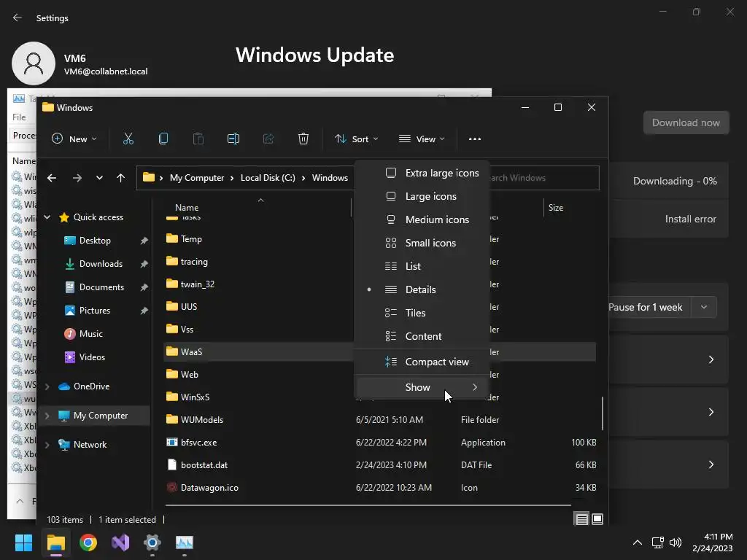The height and width of the screenshot is (560, 747).
Task: Click the vertical scrollbar in file list
Action: click(x=602, y=413)
